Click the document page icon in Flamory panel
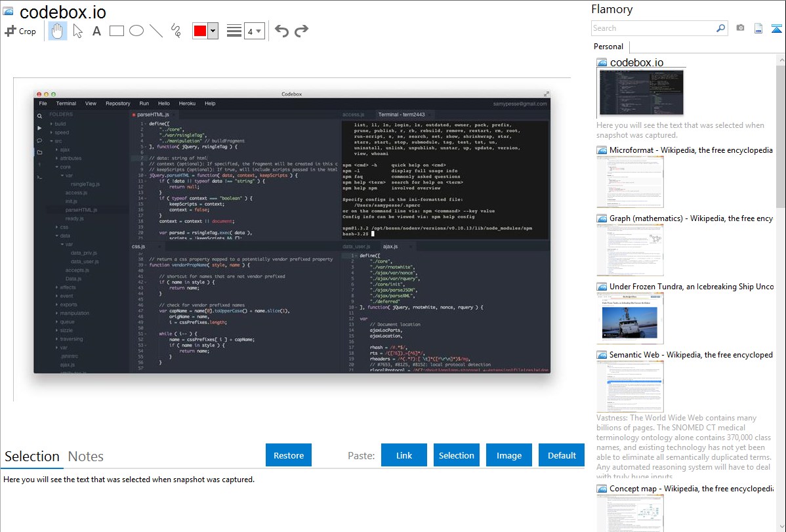 [x=758, y=28]
